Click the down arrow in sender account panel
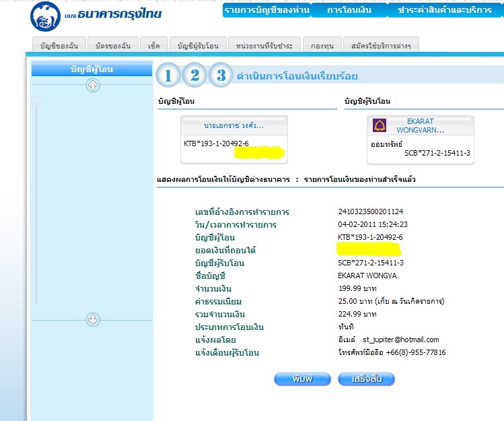 (x=93, y=319)
